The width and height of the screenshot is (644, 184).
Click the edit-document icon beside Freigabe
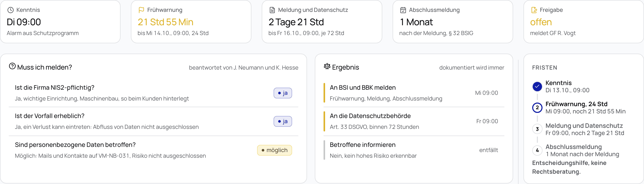[x=534, y=10]
